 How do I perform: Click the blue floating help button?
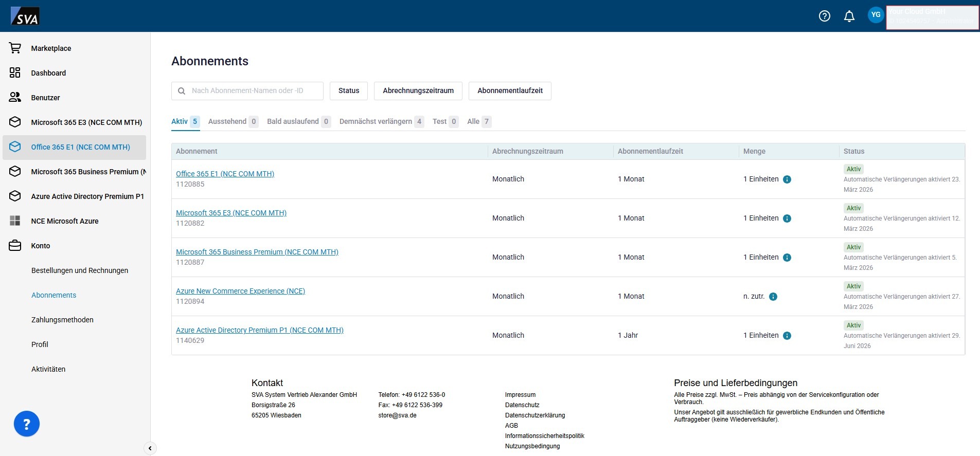point(27,424)
